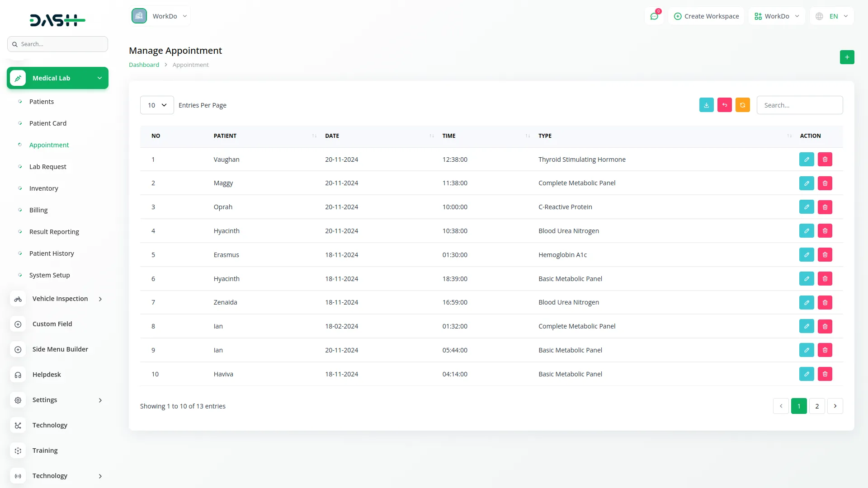
Task: Go to page 2 of entries
Action: [x=816, y=406]
